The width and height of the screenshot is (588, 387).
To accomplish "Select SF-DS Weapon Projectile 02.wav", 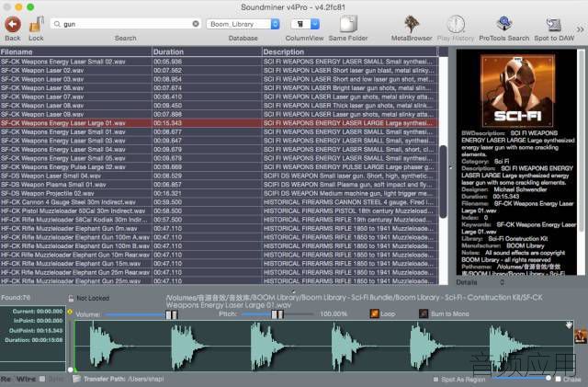I will coord(219,194).
